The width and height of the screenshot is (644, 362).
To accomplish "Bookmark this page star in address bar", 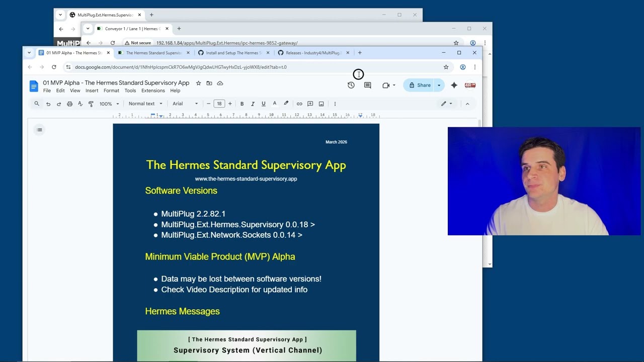I will 446,67.
